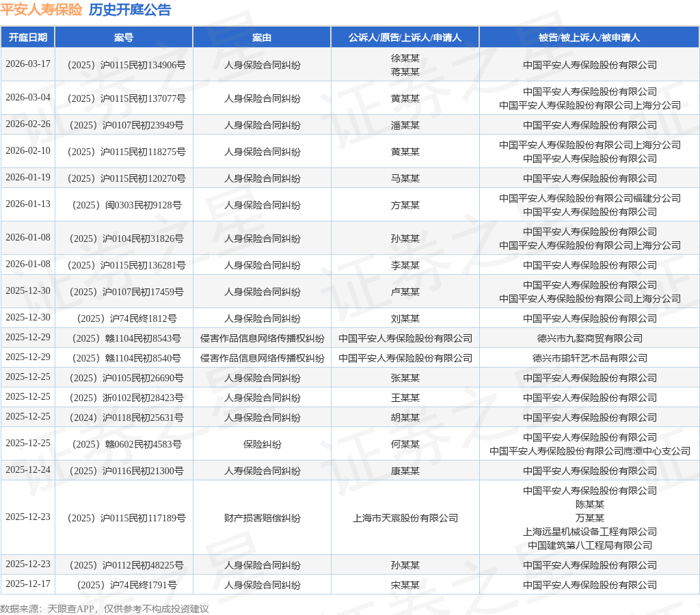Select case number 闽0303民初9128号
This screenshot has height=615, width=700.
click(x=126, y=205)
